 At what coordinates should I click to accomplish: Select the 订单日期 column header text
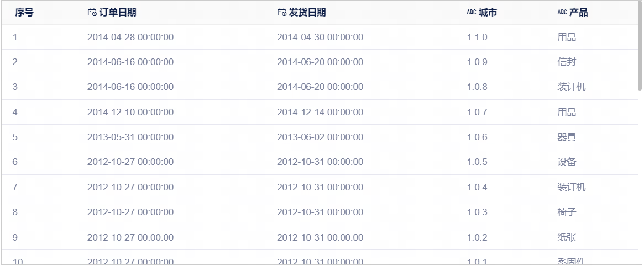[118, 13]
